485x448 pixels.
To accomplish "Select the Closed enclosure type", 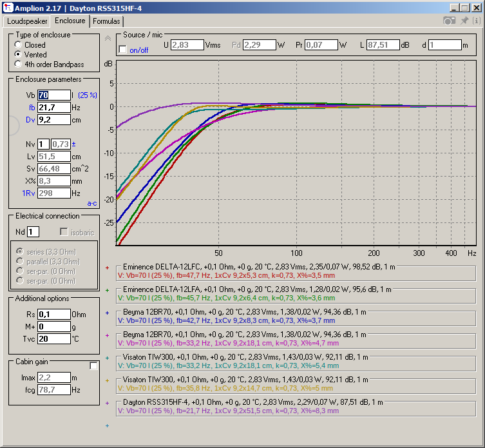I will (x=18, y=44).
